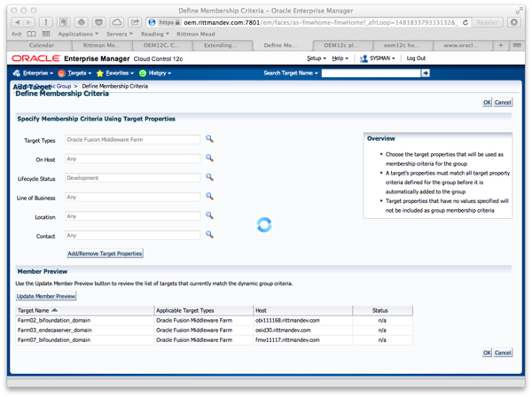Click the Contact search magnifier
532x397 pixels.
[x=209, y=235]
